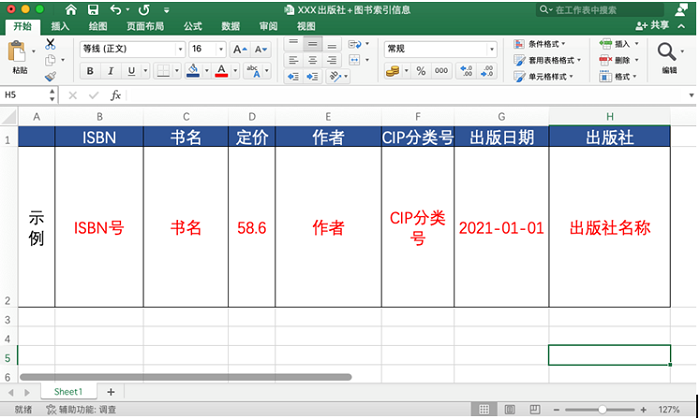
Task: Open the 常规 number format dropdown
Action: [x=441, y=49]
